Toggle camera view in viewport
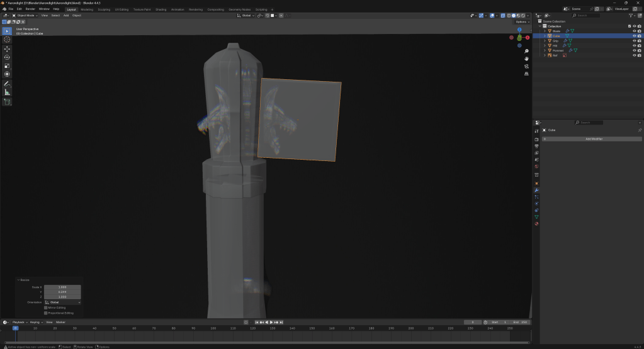Screen dimensions: 644x349 526,66
